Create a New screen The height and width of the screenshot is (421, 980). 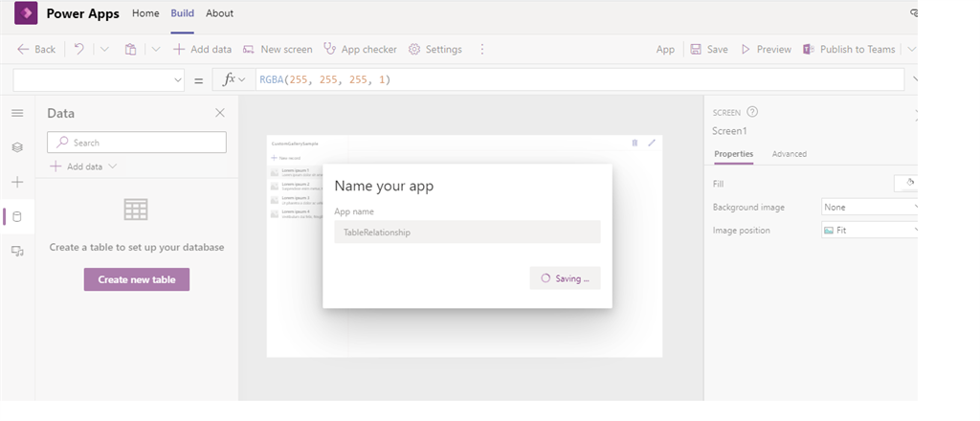point(277,50)
